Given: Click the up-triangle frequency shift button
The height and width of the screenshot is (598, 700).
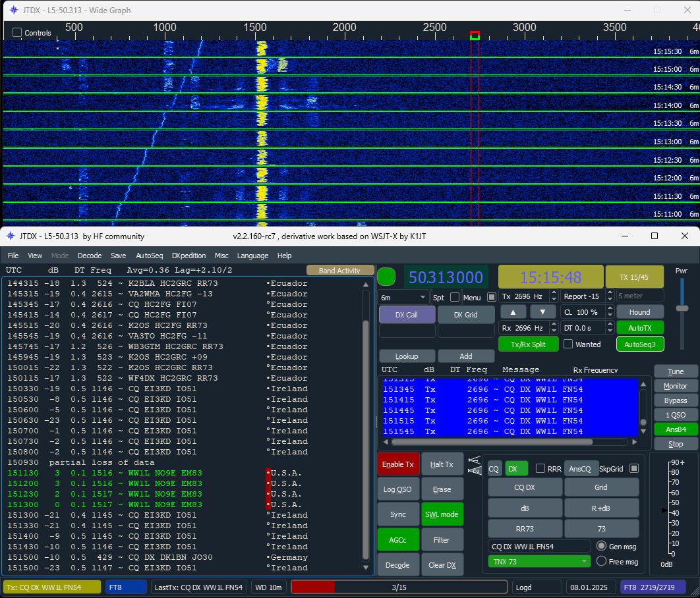Looking at the screenshot, I should tap(513, 312).
